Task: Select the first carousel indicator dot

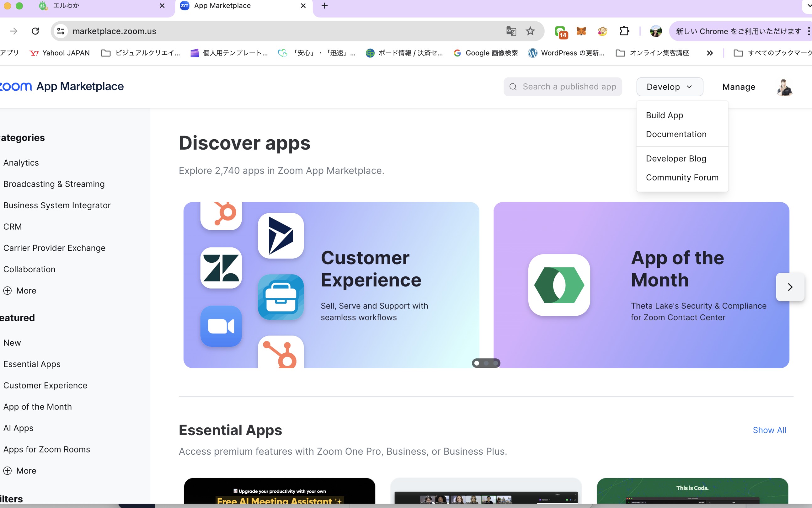Action: click(x=477, y=363)
